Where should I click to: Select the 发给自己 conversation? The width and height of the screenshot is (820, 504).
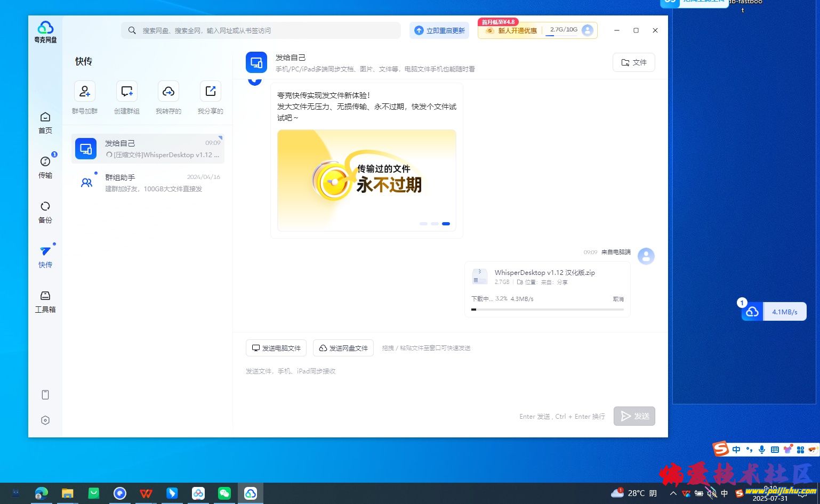148,149
